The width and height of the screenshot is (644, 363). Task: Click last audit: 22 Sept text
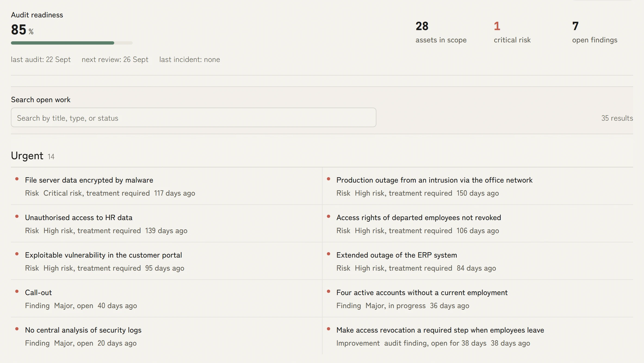click(x=41, y=60)
